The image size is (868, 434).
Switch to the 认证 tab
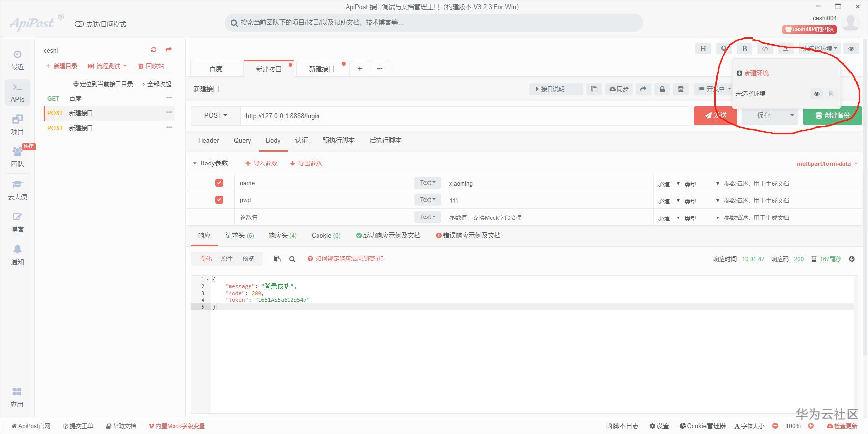(302, 140)
